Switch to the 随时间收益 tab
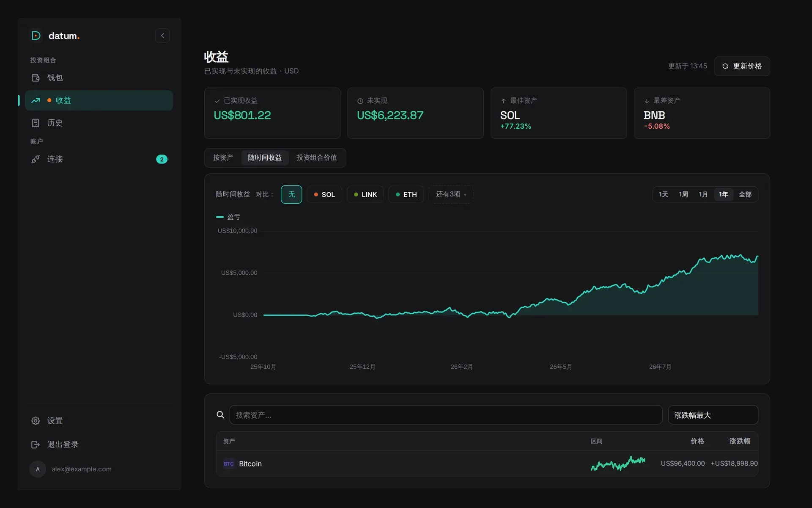Image resolution: width=812 pixels, height=508 pixels. coord(265,157)
